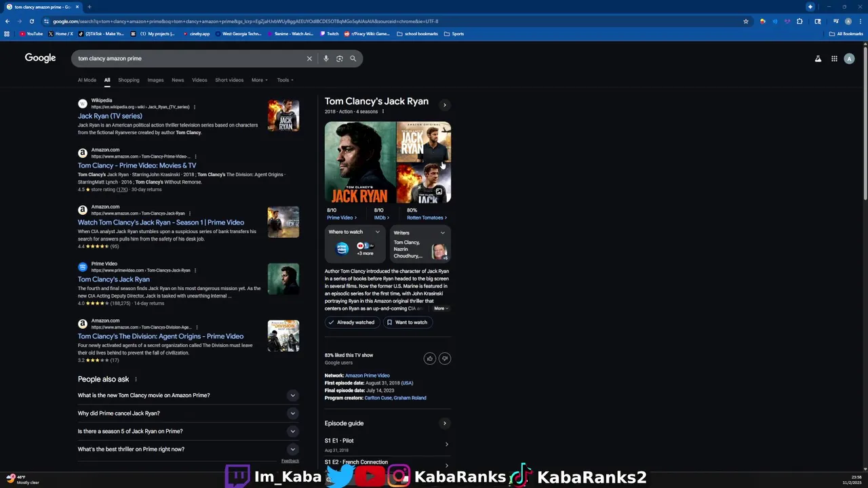Open the apps shortcut in the bookmarks bar

tap(7, 34)
